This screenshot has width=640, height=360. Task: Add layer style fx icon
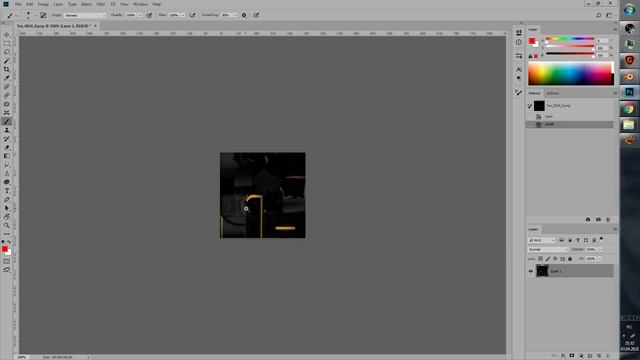click(x=563, y=356)
